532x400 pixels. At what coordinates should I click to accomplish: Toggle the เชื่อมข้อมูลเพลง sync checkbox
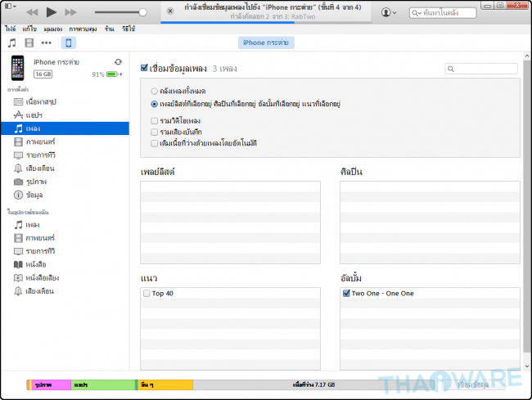[x=144, y=68]
